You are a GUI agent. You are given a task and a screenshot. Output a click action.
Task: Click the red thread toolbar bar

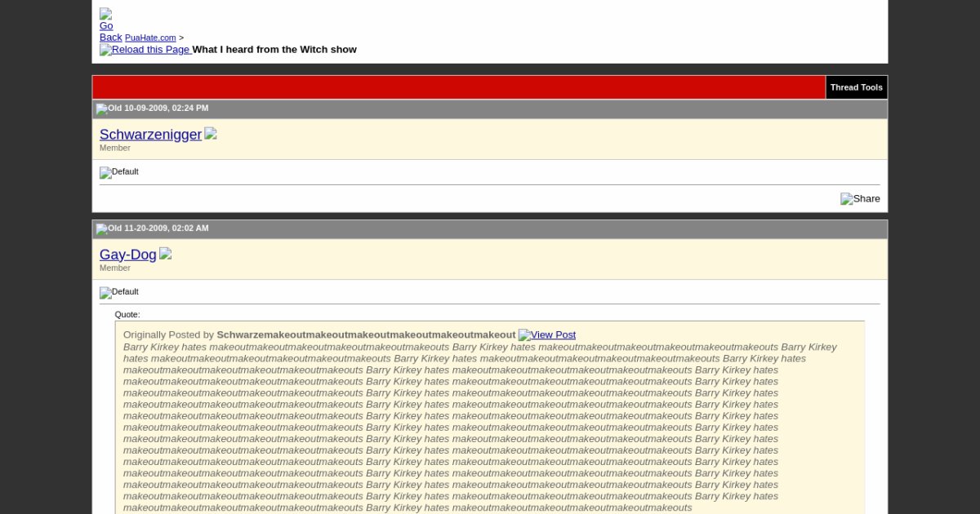[457, 87]
